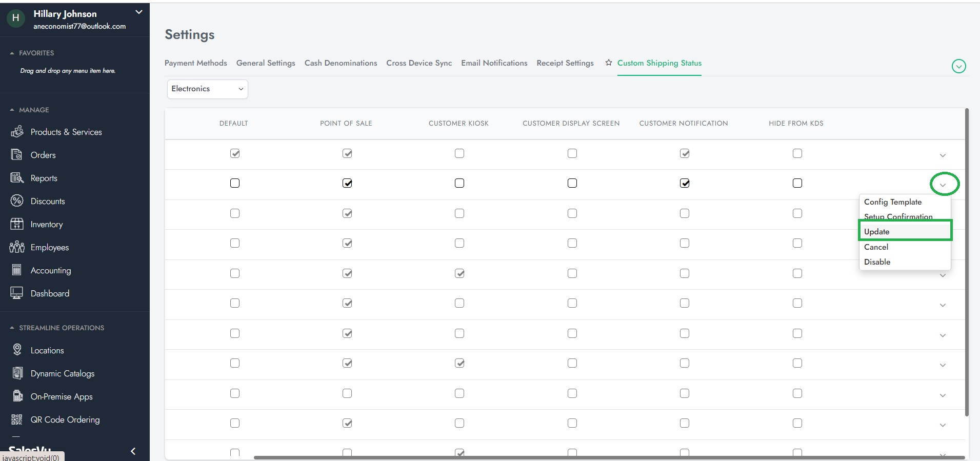Click the star icon beside Custom Shipping Status
This screenshot has width=980, height=461.
click(x=609, y=63)
